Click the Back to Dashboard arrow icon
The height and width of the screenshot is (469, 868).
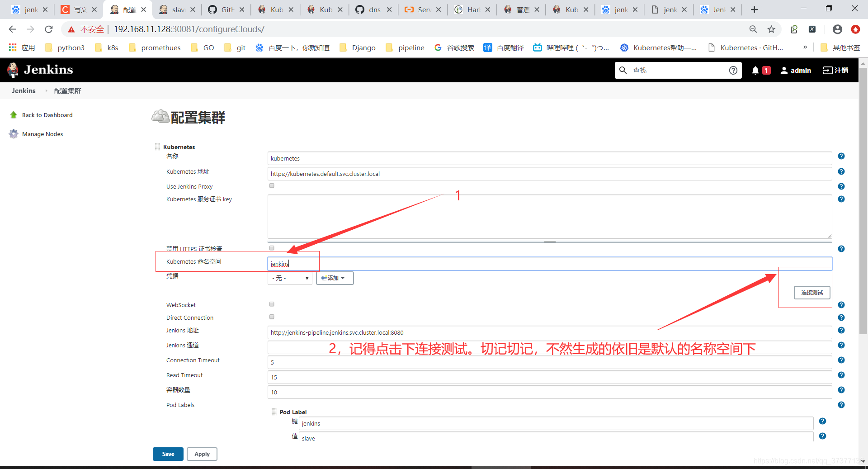pos(14,115)
